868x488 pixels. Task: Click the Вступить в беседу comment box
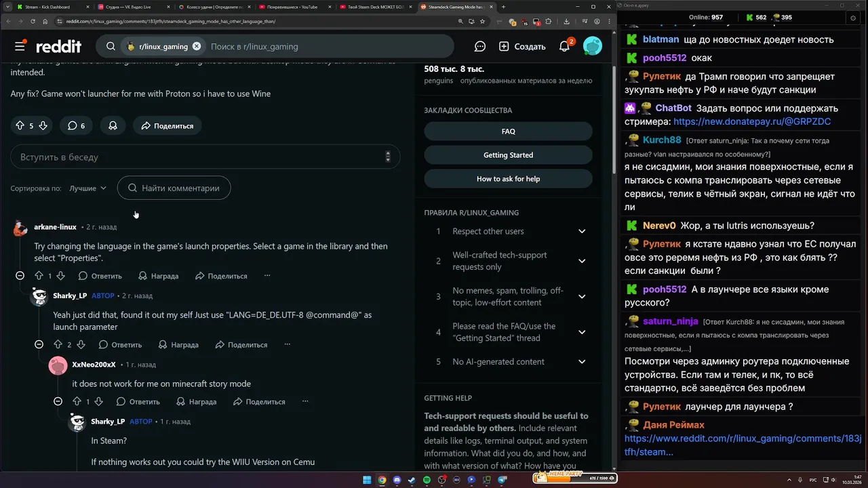tap(205, 157)
